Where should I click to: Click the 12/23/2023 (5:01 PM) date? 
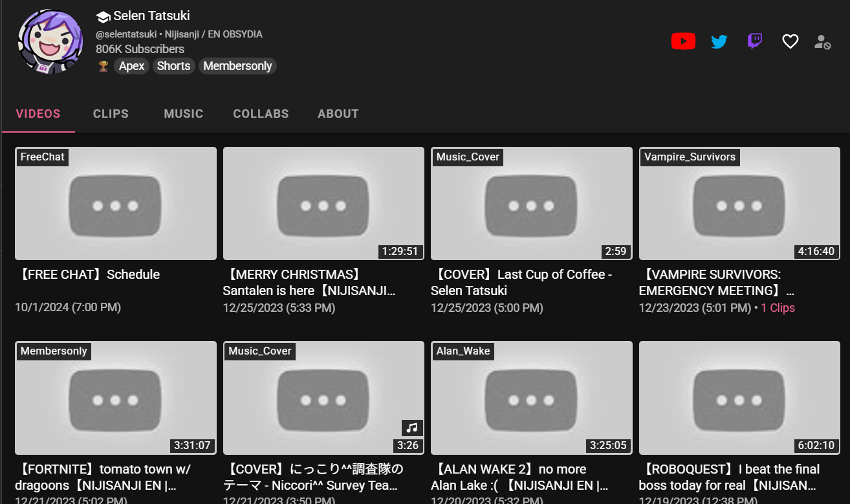pos(695,308)
